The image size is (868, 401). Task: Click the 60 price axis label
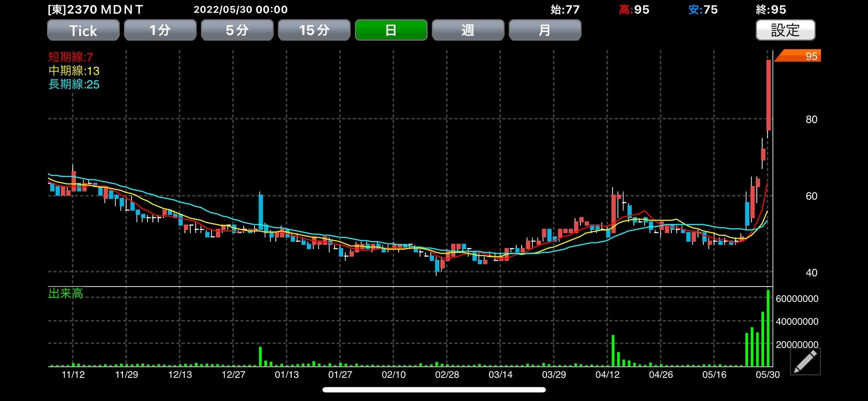(x=811, y=196)
